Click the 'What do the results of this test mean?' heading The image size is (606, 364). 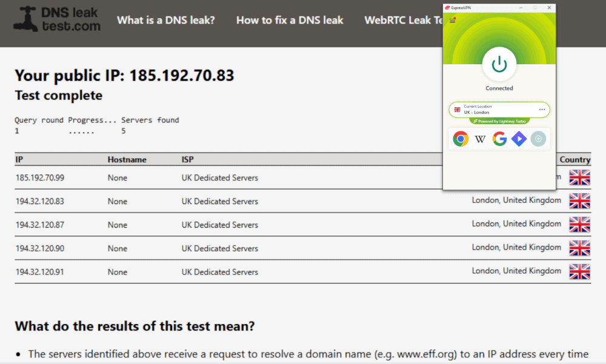point(135,326)
